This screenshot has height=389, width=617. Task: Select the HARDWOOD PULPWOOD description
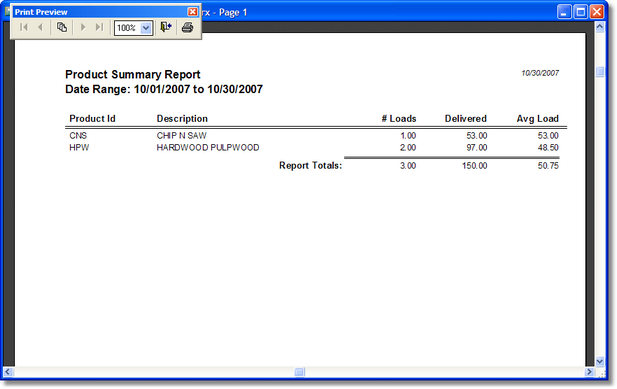pyautogui.click(x=208, y=147)
